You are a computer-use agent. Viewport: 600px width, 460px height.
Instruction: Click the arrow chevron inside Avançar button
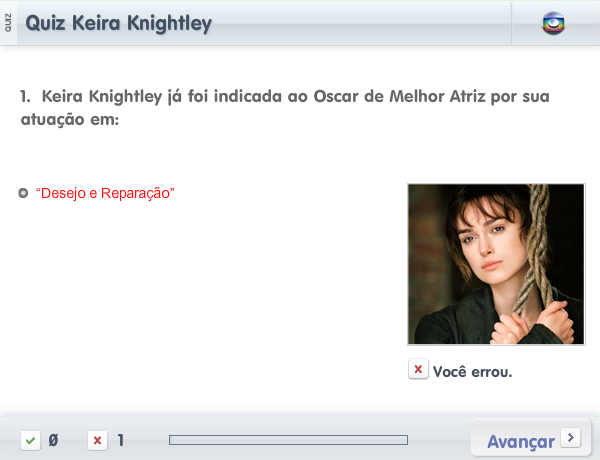tap(571, 437)
